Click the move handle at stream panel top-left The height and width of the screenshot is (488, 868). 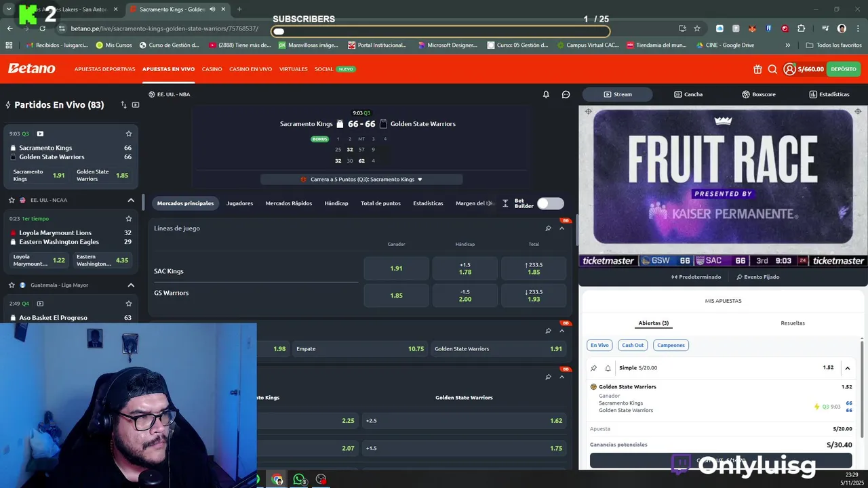(x=588, y=111)
